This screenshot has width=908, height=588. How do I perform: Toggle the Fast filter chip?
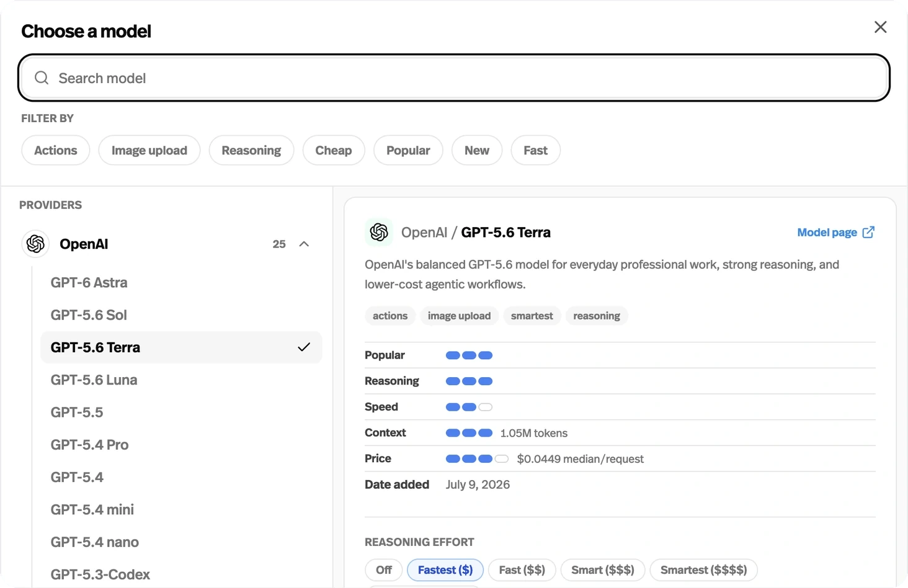pos(536,150)
